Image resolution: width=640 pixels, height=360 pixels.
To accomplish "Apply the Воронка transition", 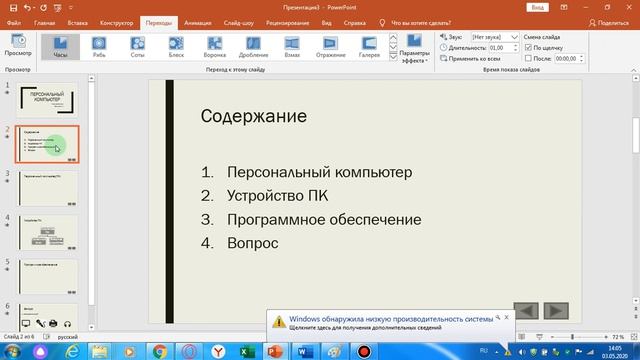I will (x=215, y=47).
